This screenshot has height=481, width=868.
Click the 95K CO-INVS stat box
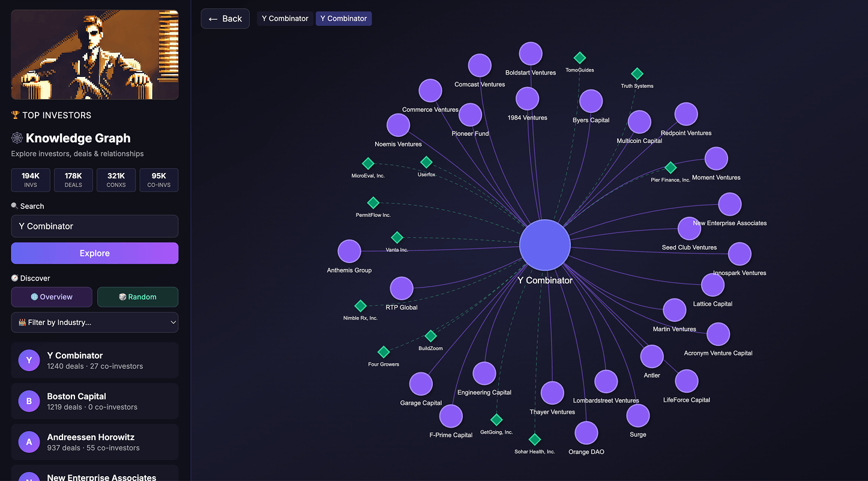coord(159,180)
